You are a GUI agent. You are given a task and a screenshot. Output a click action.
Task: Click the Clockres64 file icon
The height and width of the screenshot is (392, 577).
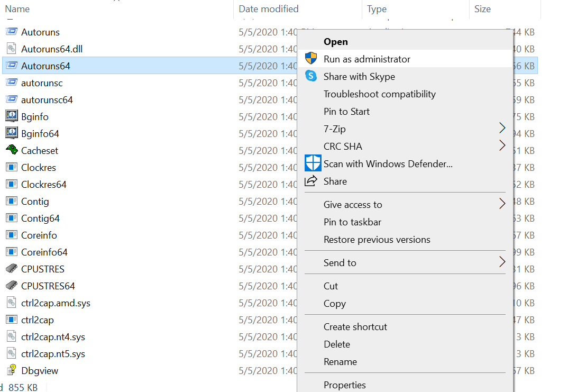pyautogui.click(x=12, y=184)
